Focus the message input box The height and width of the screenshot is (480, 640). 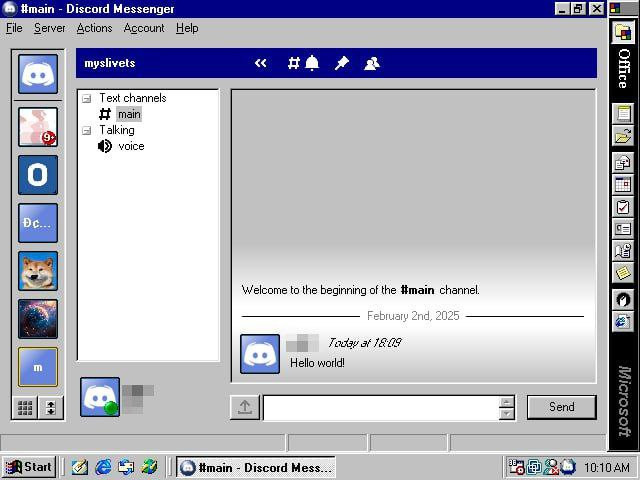pos(381,407)
